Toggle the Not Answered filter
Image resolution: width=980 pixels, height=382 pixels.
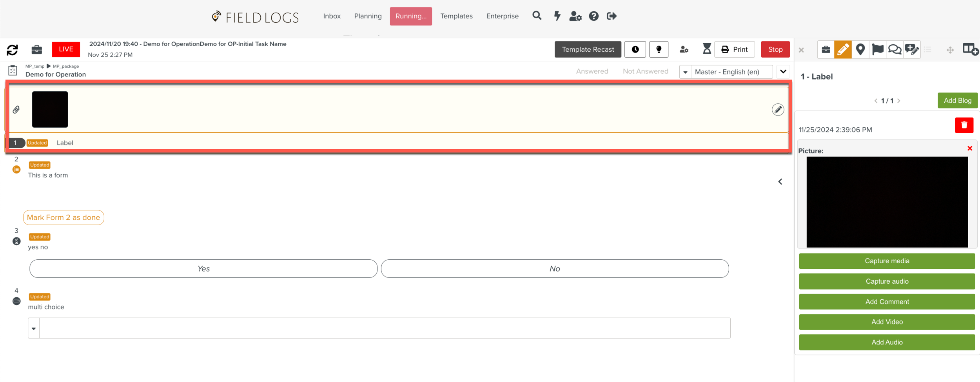(645, 71)
